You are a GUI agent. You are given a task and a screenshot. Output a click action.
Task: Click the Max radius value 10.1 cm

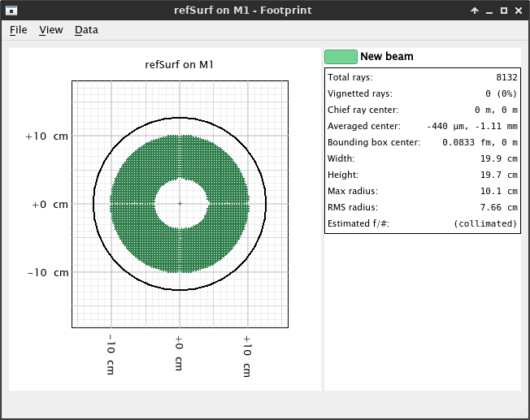[x=498, y=191]
